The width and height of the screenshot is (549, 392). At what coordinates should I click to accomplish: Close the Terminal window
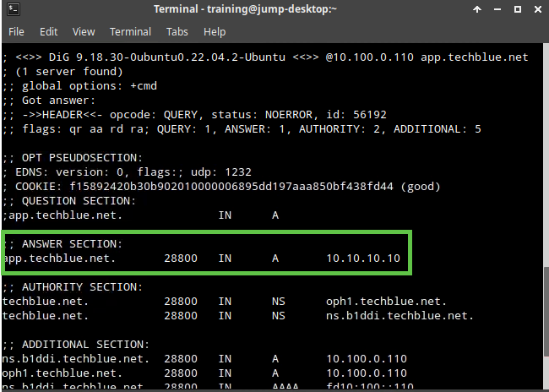535,9
